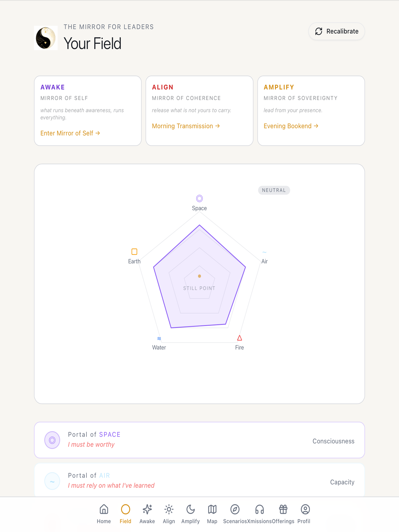Select the Awake sparkle icon

coord(147,509)
